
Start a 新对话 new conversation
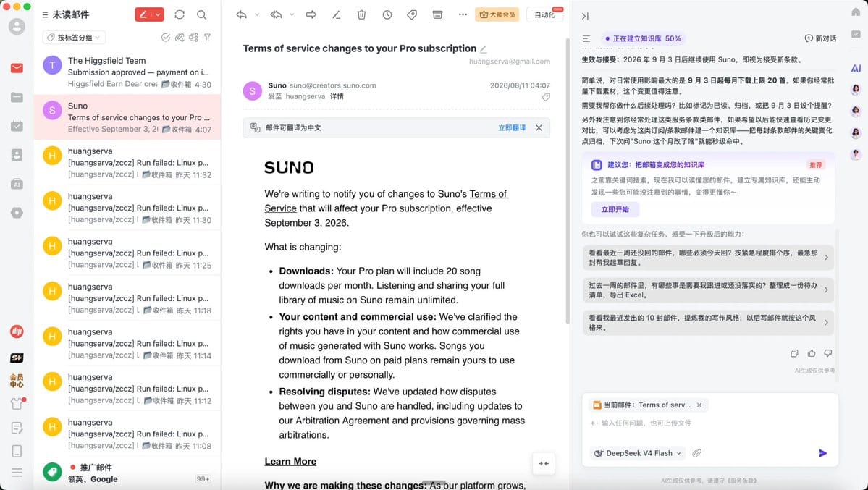pos(820,38)
